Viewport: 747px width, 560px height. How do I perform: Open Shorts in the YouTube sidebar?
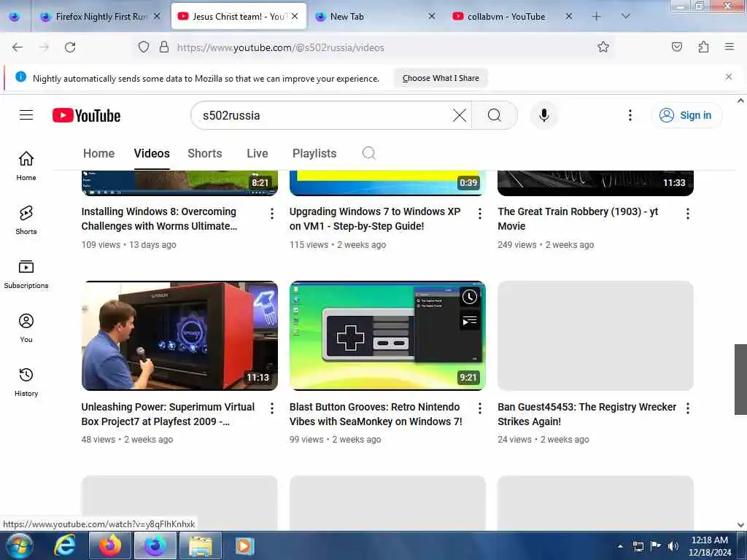pyautogui.click(x=26, y=220)
